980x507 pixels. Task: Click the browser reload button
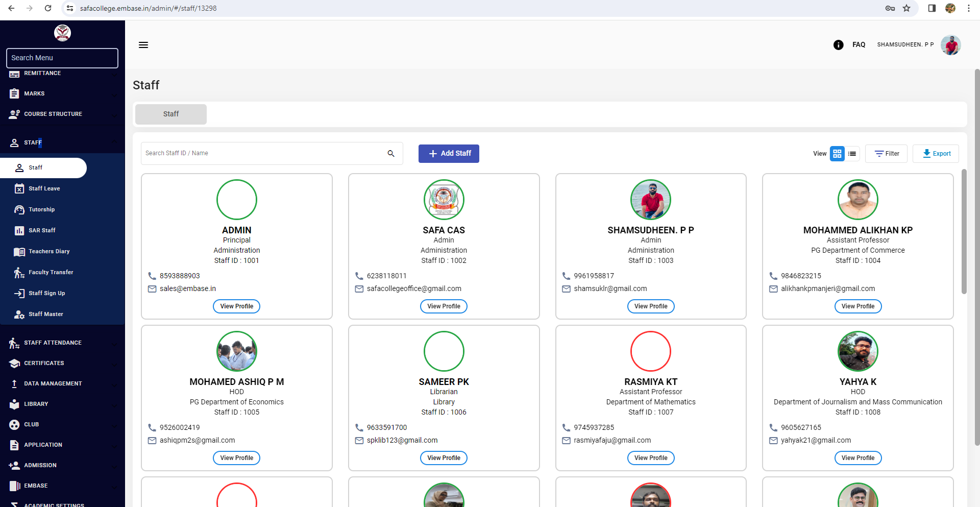(48, 8)
